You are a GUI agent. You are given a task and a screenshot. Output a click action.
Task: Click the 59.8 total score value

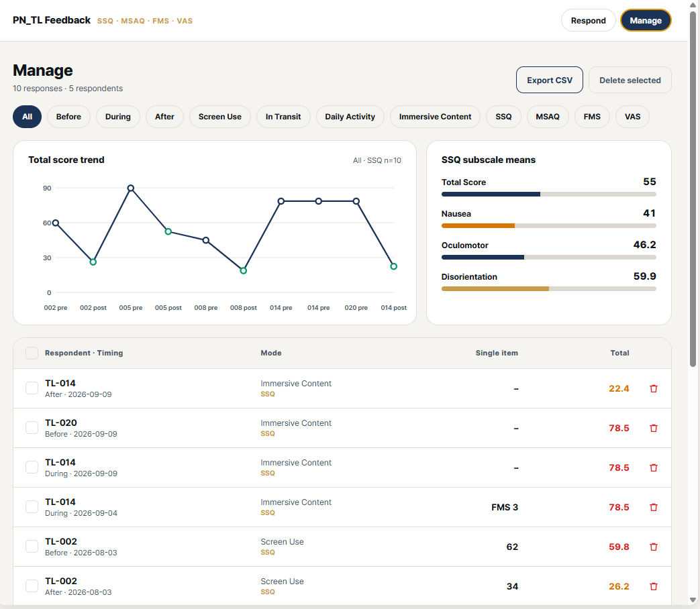click(619, 547)
